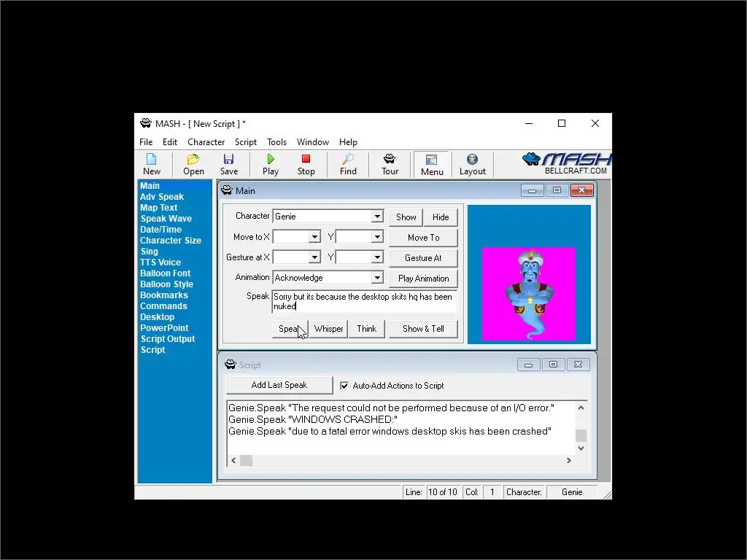This screenshot has height=560, width=747.
Task: Click the Show character button
Action: point(406,217)
